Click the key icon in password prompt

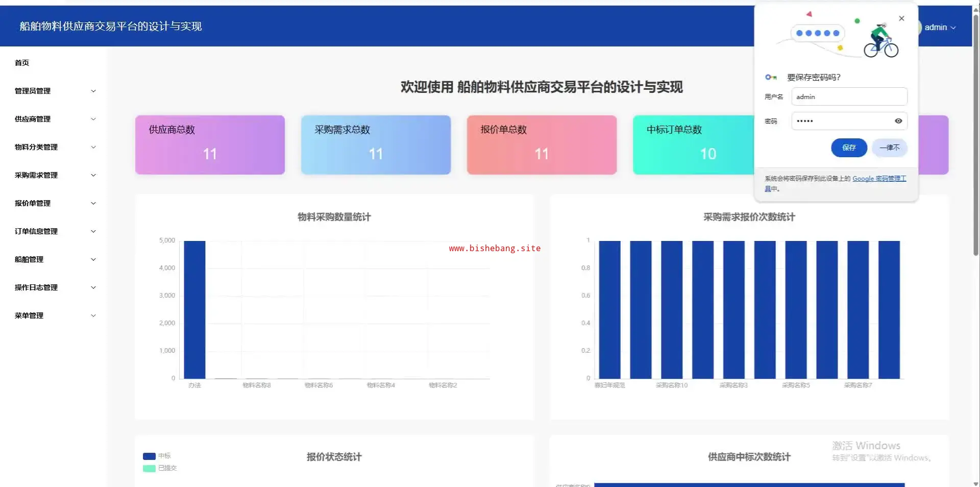[770, 78]
